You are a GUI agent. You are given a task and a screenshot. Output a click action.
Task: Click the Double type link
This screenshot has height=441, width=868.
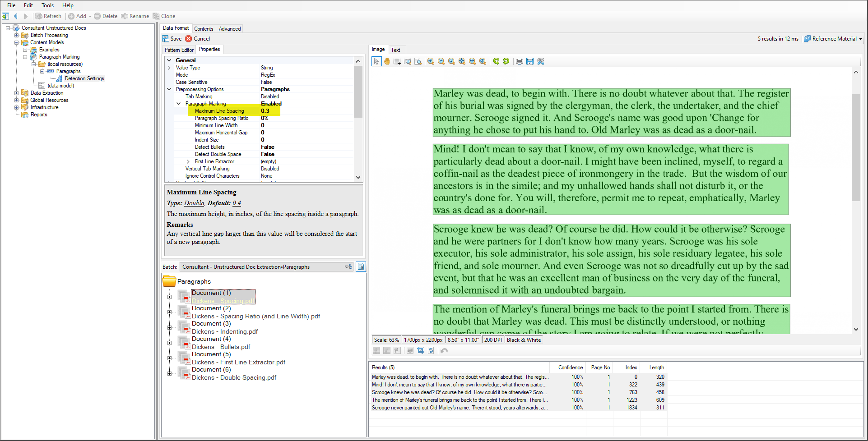(x=194, y=203)
